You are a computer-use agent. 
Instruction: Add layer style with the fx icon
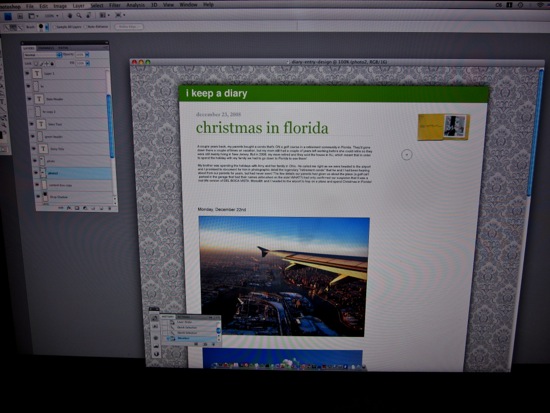pyautogui.click(x=69, y=208)
